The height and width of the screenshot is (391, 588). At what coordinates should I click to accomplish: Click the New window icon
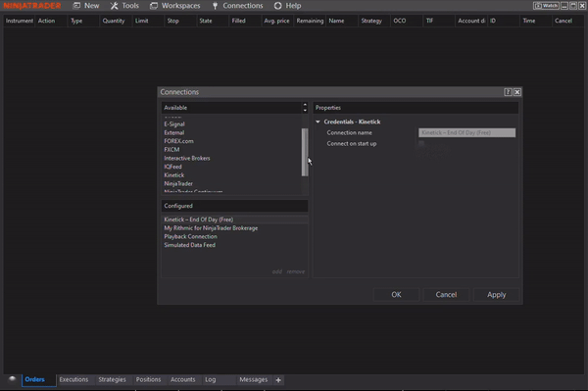coord(76,6)
